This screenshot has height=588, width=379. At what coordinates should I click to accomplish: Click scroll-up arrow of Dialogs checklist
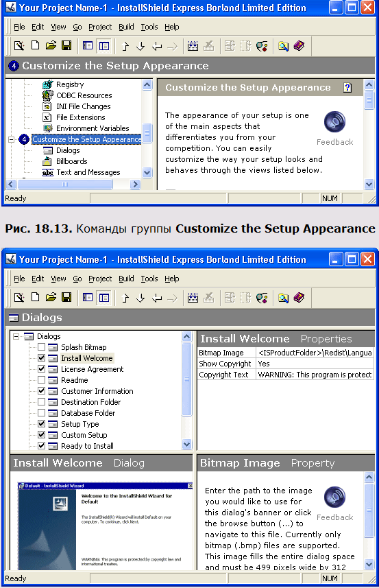coord(186,336)
